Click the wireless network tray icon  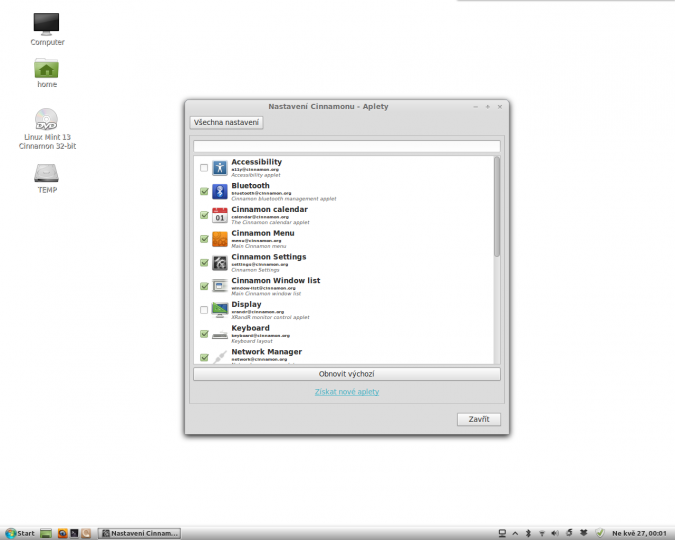(x=542, y=534)
